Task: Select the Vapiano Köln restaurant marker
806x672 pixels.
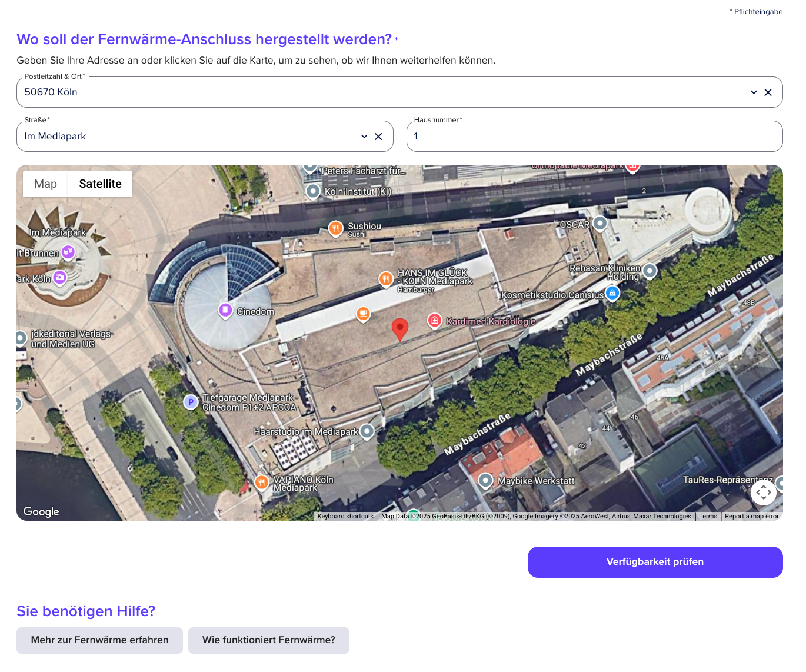Action: click(262, 483)
